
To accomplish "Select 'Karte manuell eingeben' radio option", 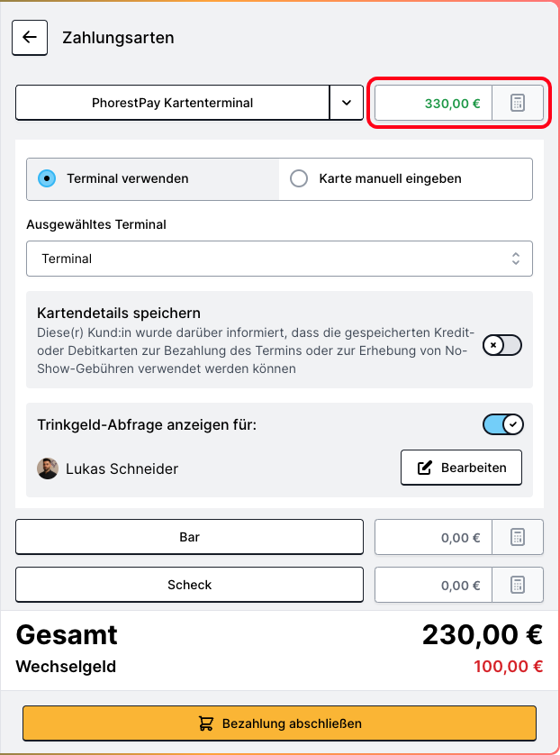I will click(299, 178).
